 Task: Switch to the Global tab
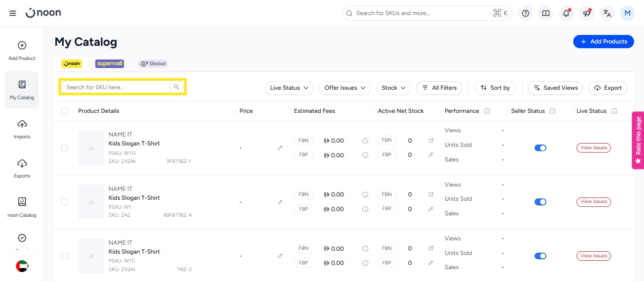(x=153, y=64)
